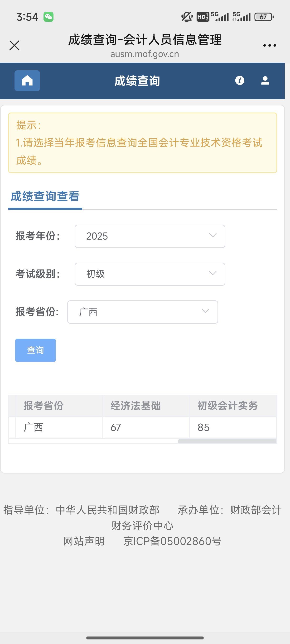Open the info icon in header
The image size is (290, 644).
239,80
